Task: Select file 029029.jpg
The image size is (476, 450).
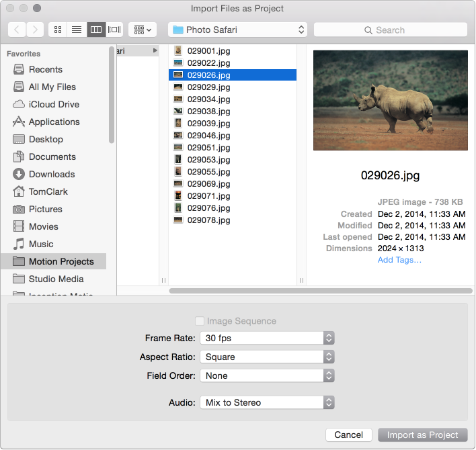Action: pyautogui.click(x=233, y=87)
